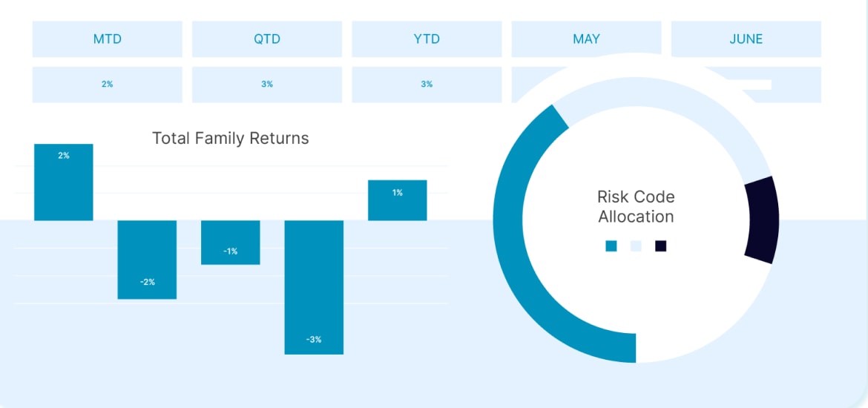The image size is (868, 408).
Task: Select the QTD header cell
Action: (x=267, y=39)
